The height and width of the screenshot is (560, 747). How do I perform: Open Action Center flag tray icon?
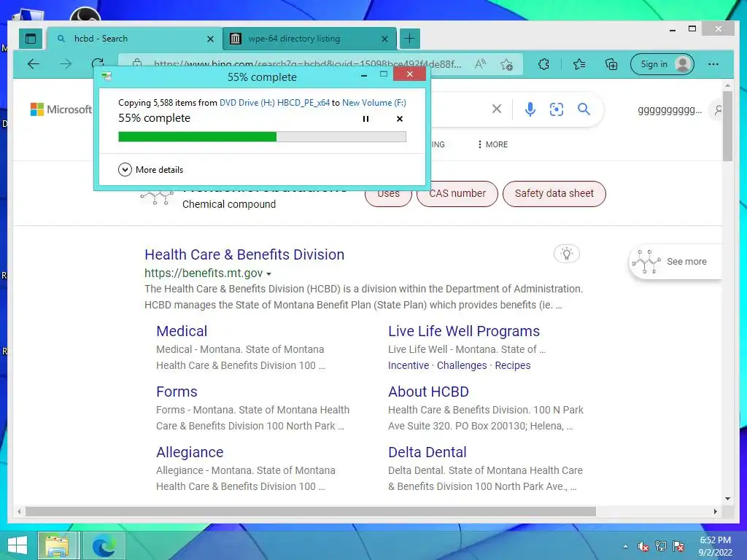[678, 547]
